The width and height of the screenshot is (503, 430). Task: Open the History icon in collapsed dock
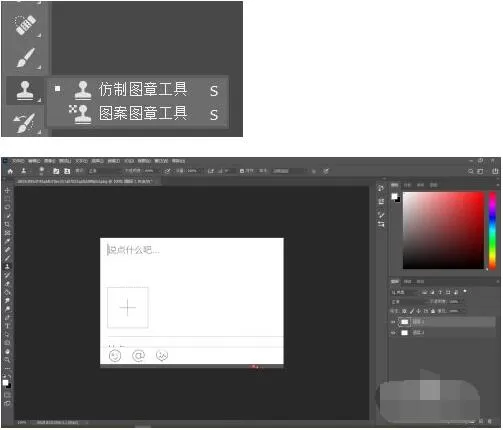[x=381, y=189]
